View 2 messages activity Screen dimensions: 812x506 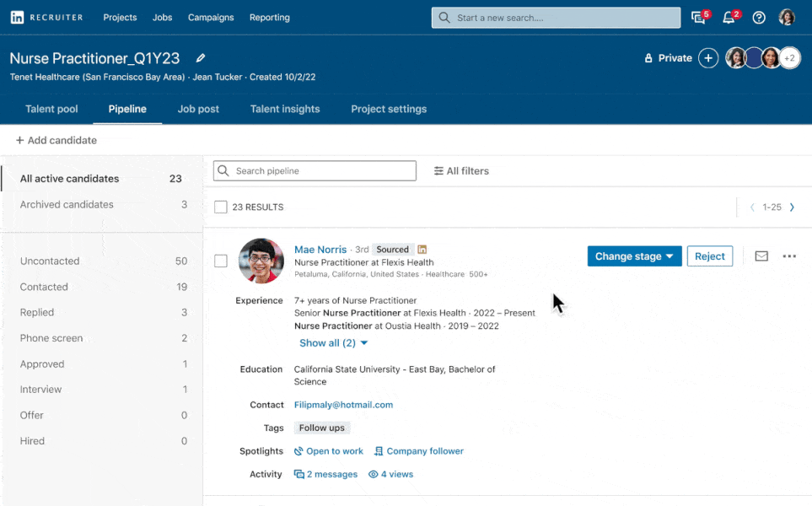pos(325,474)
